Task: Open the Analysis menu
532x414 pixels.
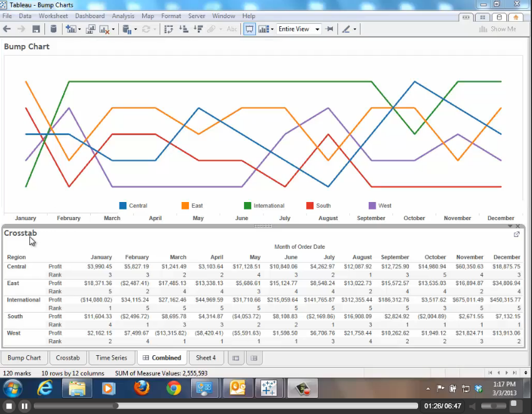Action: pyautogui.click(x=123, y=16)
